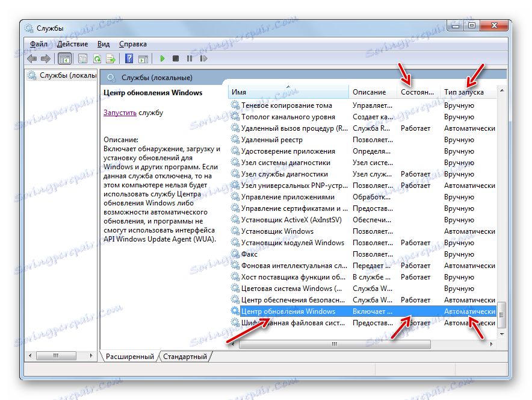Click the gear icon of Установщик модулей Windows
532x400 pixels.
tap(235, 242)
